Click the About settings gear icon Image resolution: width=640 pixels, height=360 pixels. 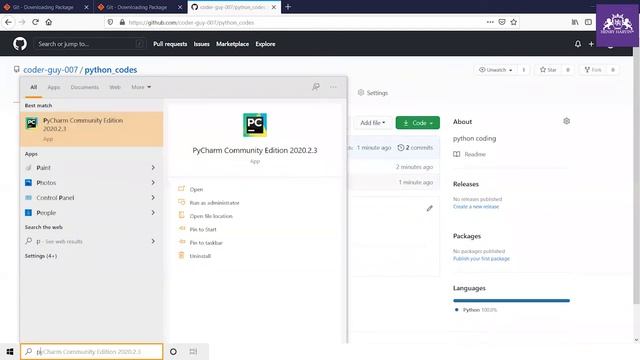click(567, 121)
